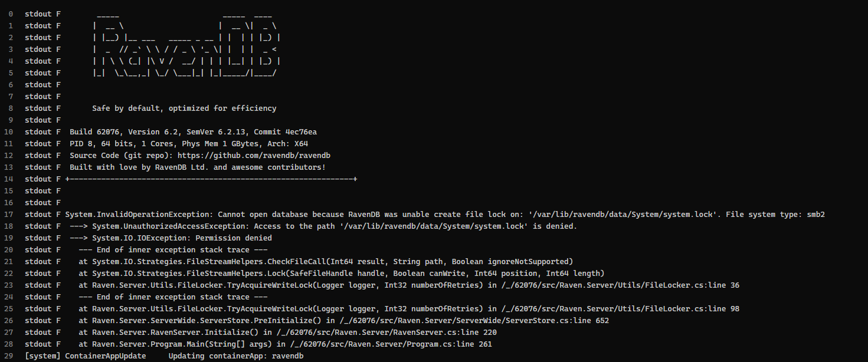
Task: Click line number 17 in the gutter
Action: coord(11,215)
